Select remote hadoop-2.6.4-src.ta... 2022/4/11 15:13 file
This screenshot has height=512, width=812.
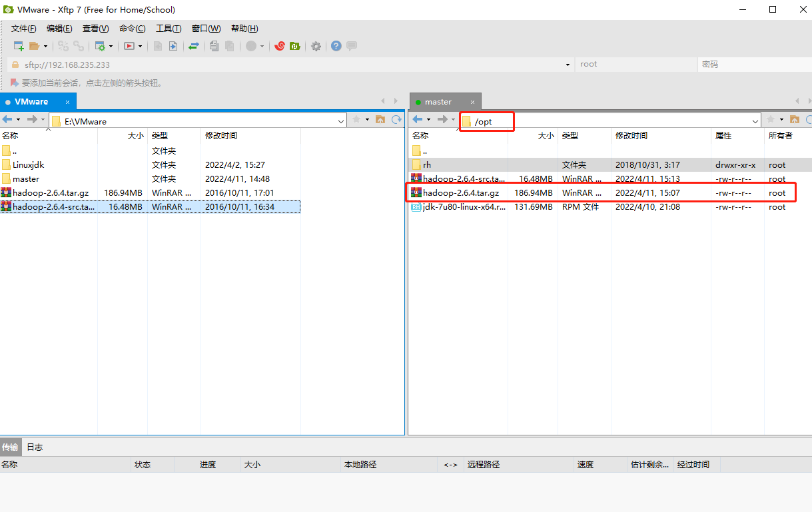point(609,178)
